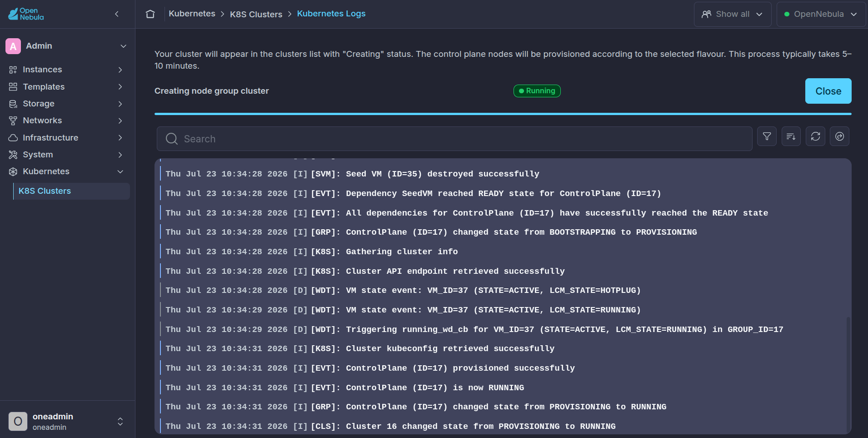Click Kubernetes Logs breadcrumb
Screen dimensions: 868x438
331,14
